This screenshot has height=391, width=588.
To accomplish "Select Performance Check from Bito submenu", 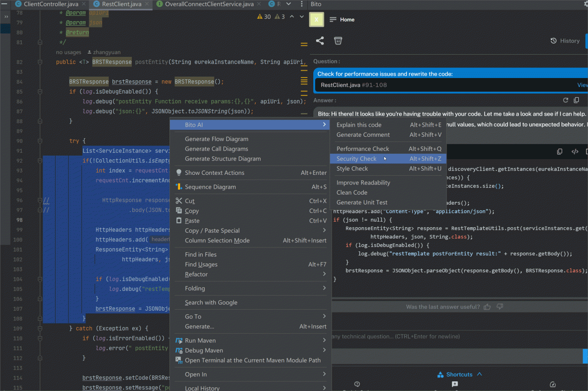I will click(389, 149).
